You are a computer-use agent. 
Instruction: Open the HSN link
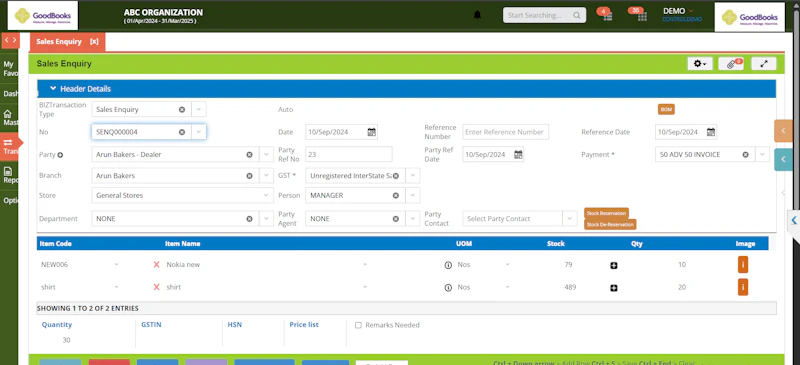pos(235,325)
